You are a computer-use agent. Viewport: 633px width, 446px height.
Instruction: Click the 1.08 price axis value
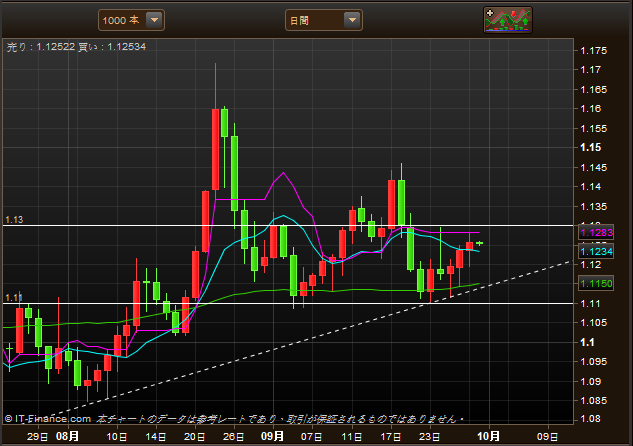click(x=590, y=419)
